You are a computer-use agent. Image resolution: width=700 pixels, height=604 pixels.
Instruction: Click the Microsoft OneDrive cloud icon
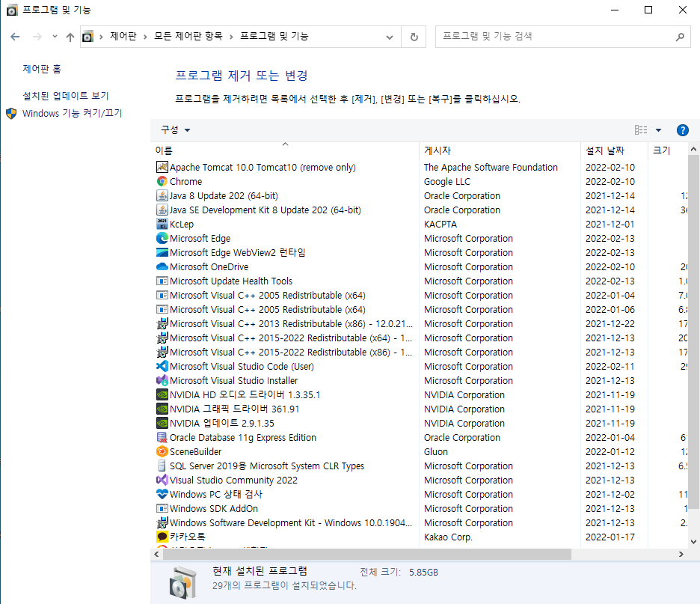point(162,266)
